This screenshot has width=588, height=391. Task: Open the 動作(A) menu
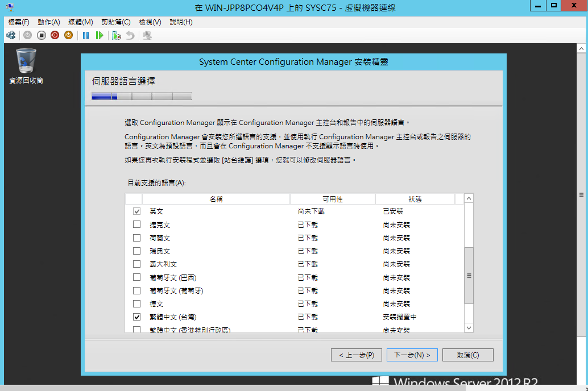49,22
